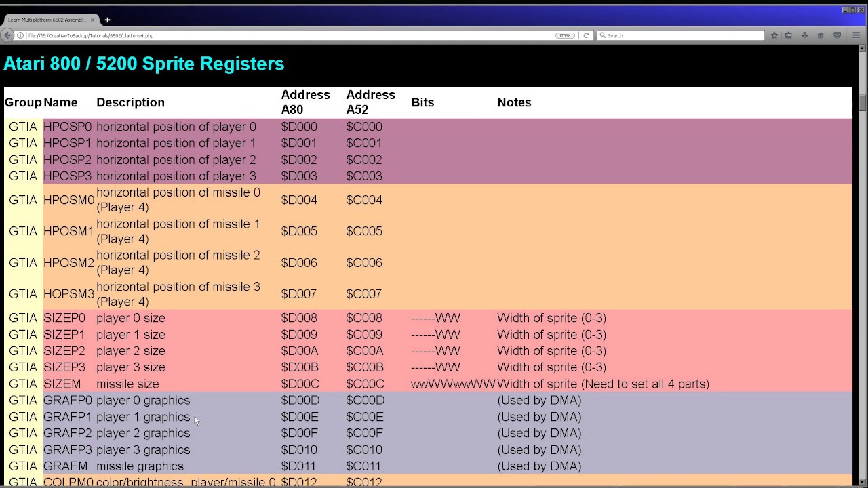Select the SIZEM register name

[62, 384]
